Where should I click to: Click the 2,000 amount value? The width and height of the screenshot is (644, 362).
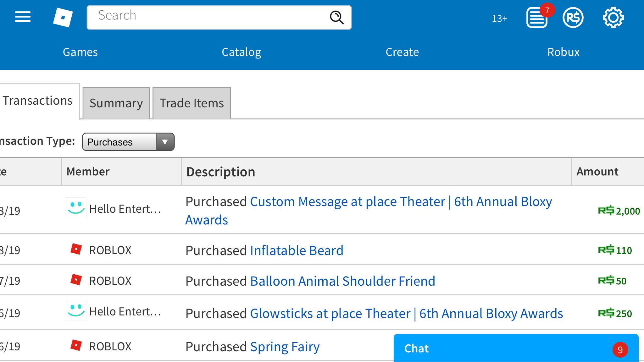click(628, 211)
